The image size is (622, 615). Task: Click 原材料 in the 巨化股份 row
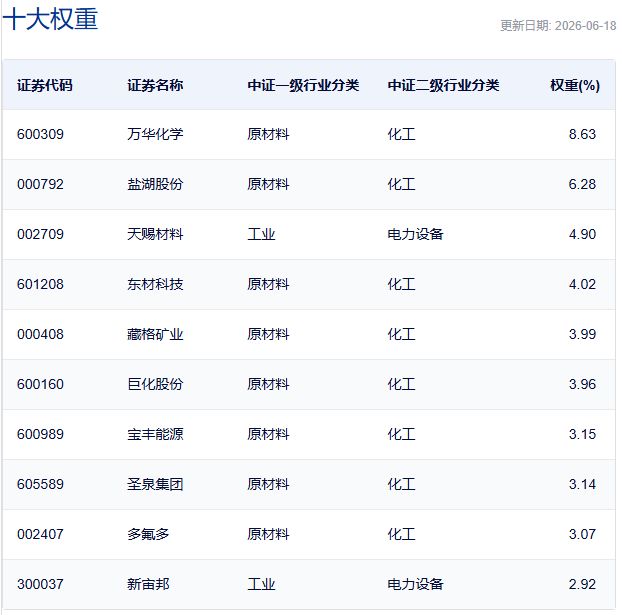268,384
